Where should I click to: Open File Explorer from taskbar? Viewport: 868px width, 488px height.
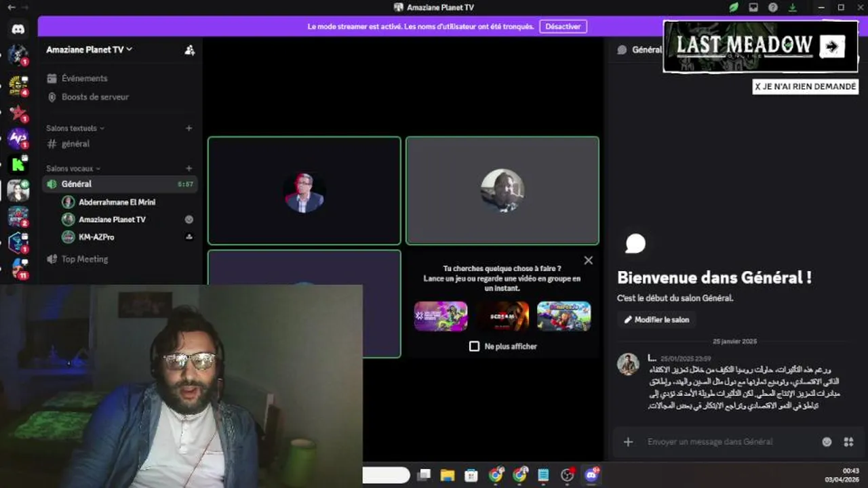pyautogui.click(x=448, y=475)
